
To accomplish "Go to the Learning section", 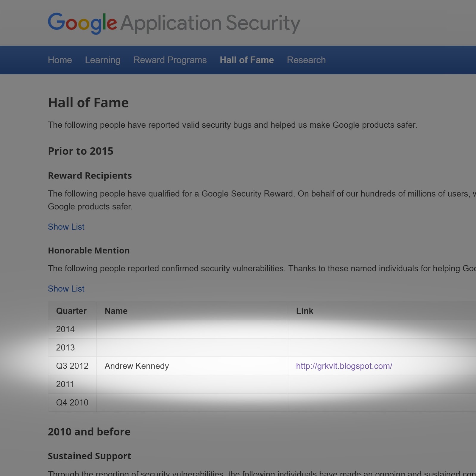I will (x=103, y=60).
